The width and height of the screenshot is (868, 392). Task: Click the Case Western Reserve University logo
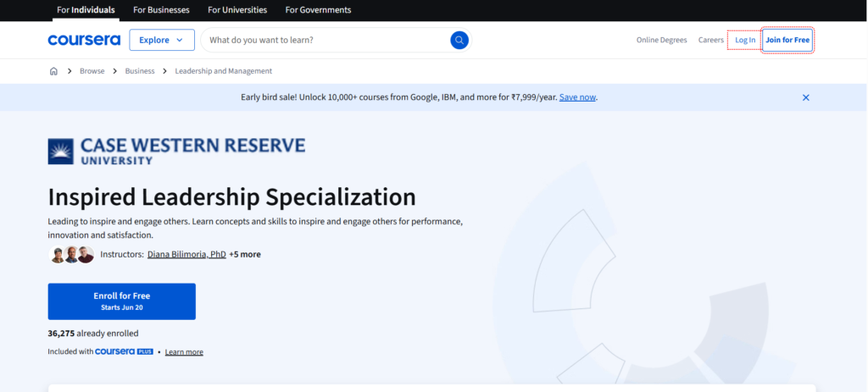(176, 152)
